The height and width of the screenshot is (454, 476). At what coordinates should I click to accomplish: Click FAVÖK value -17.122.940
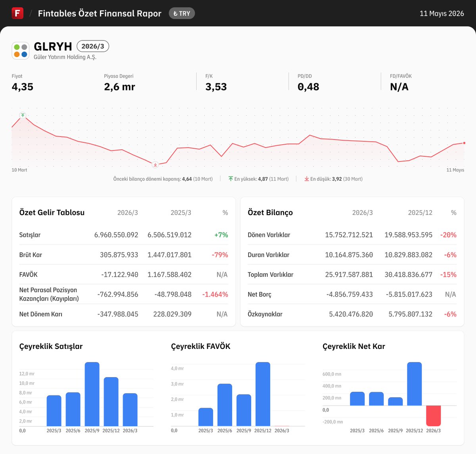[x=120, y=274]
